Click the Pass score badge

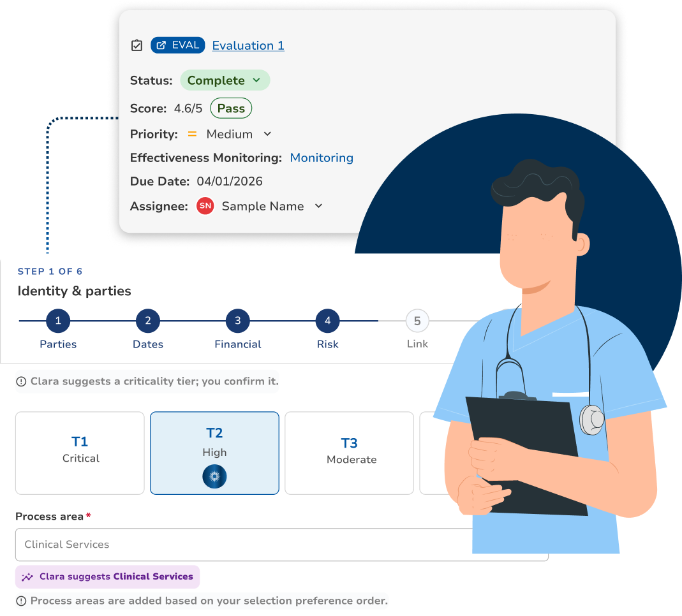(231, 108)
